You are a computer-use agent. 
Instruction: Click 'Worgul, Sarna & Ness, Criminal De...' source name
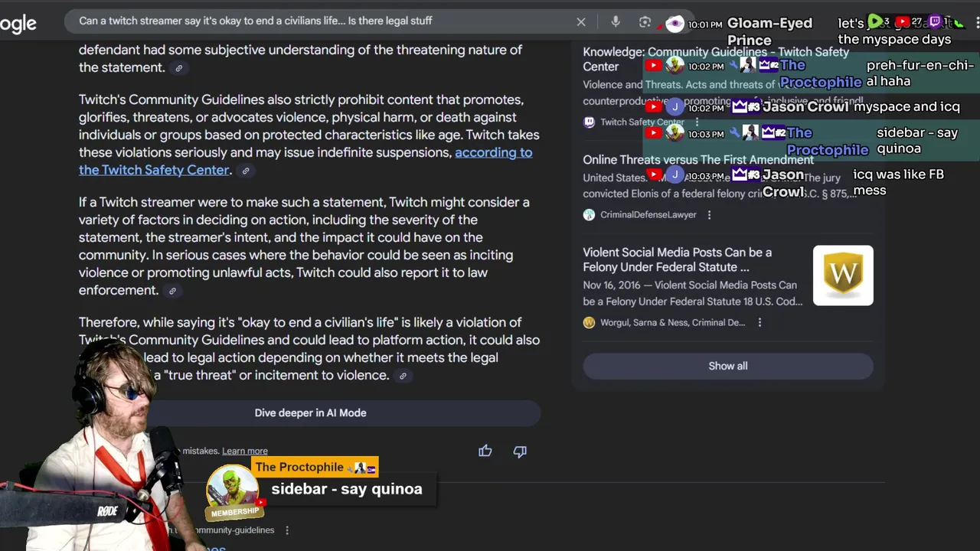[673, 323]
